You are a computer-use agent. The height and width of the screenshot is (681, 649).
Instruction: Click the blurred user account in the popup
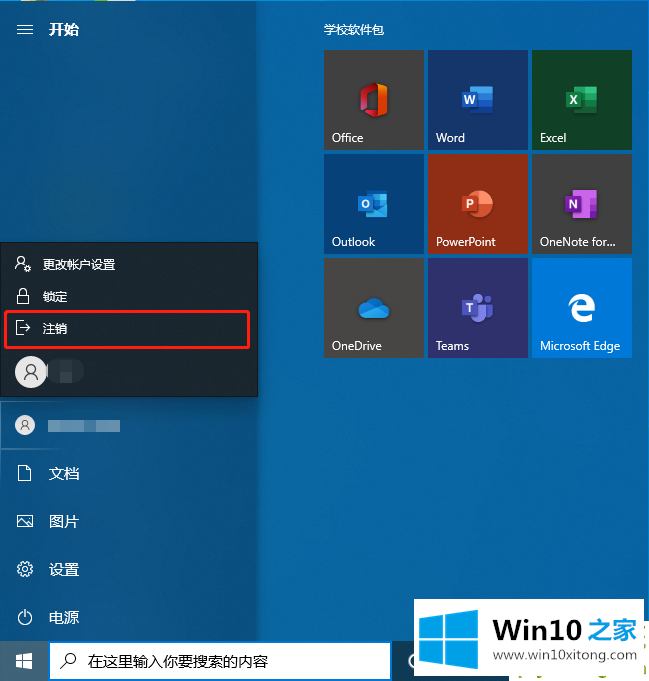coord(129,372)
